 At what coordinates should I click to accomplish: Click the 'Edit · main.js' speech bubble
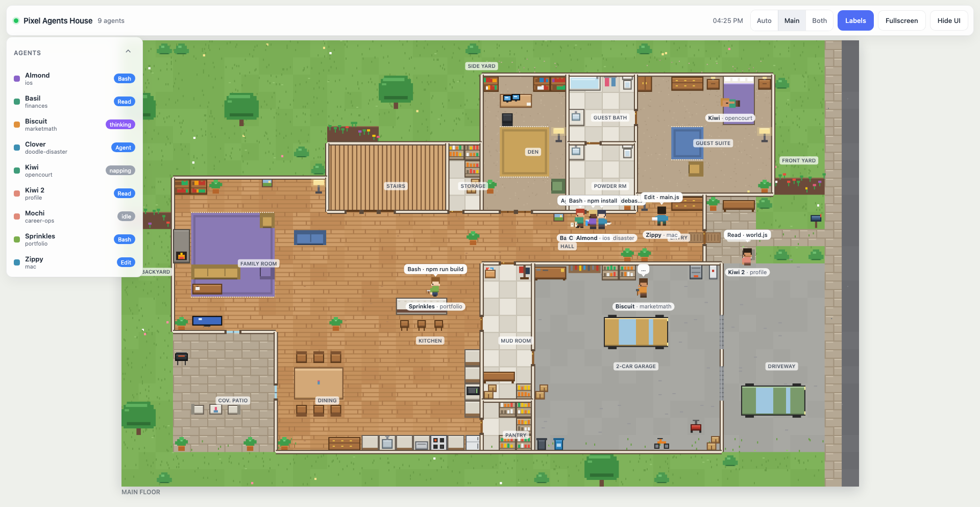[x=661, y=197]
